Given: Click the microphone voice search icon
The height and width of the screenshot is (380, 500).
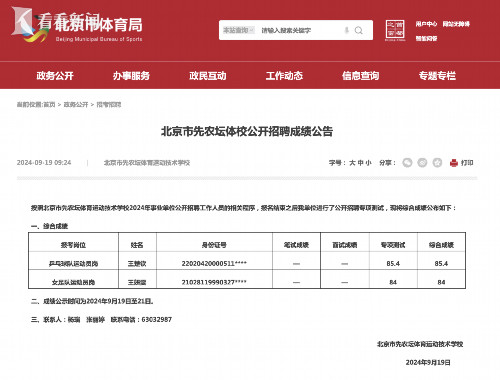Looking at the screenshot, I should point(347,30).
